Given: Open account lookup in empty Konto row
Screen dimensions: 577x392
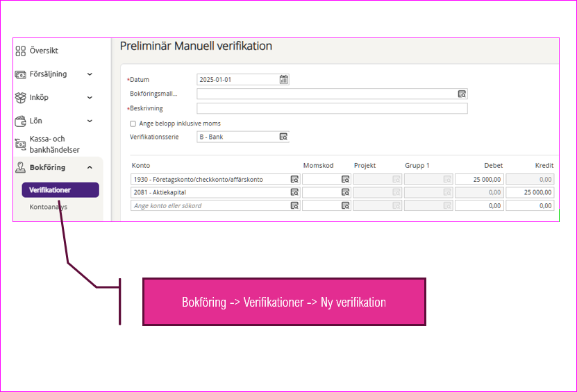Looking at the screenshot, I should click(x=295, y=205).
